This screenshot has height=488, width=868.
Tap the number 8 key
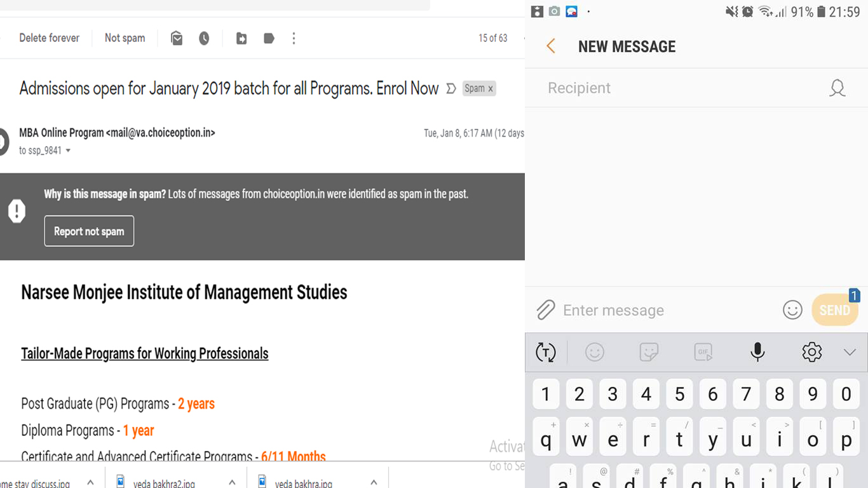pos(780,394)
